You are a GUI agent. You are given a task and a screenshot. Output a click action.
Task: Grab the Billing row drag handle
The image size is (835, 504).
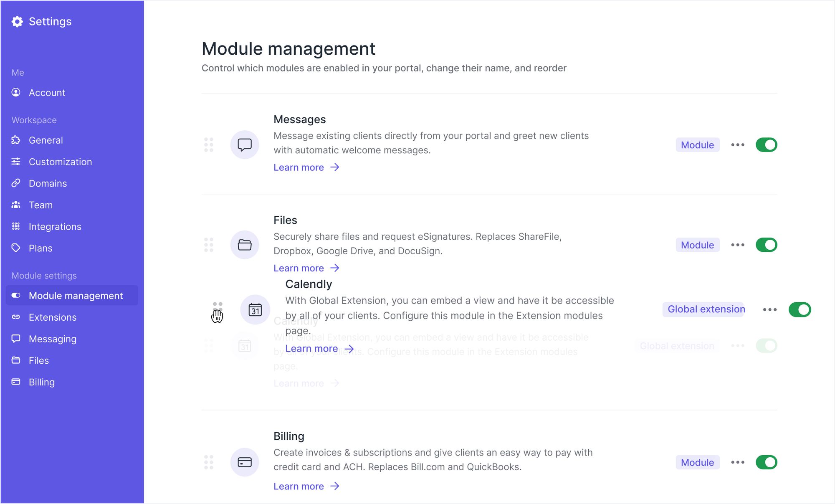tap(209, 462)
